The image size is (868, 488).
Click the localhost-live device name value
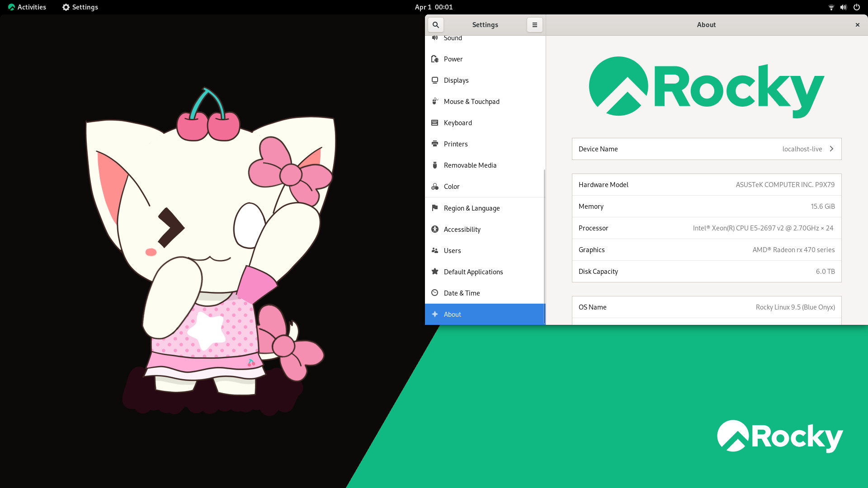(802, 149)
